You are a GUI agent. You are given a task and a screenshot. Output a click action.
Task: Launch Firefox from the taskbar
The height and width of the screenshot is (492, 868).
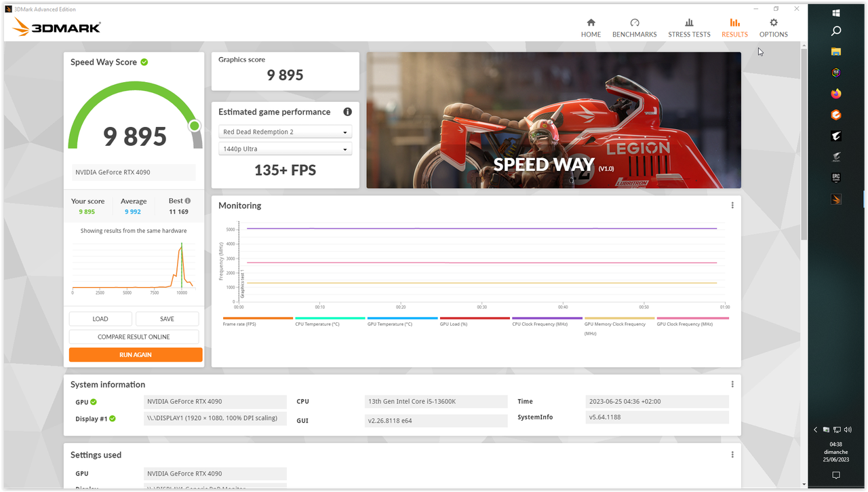tap(836, 94)
